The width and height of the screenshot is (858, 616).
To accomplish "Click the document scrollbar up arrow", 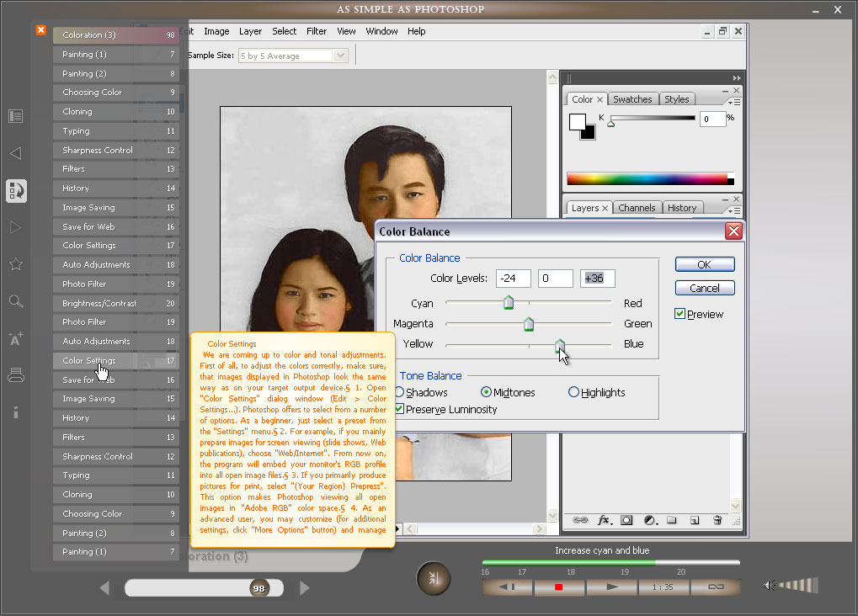I will (x=552, y=77).
